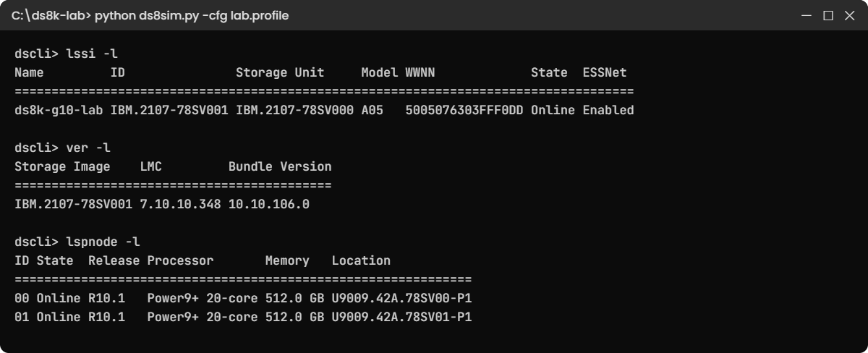Click the ESSNet column header
This screenshot has height=353, width=868.
(x=605, y=72)
